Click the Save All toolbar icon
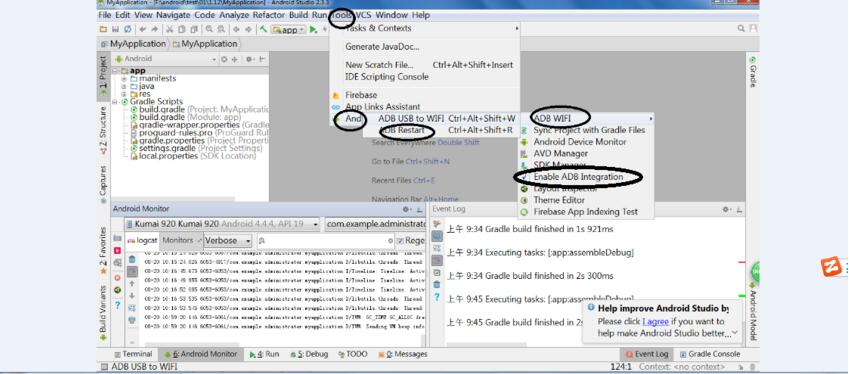Screen dimensions: 849x374 [x=115, y=29]
